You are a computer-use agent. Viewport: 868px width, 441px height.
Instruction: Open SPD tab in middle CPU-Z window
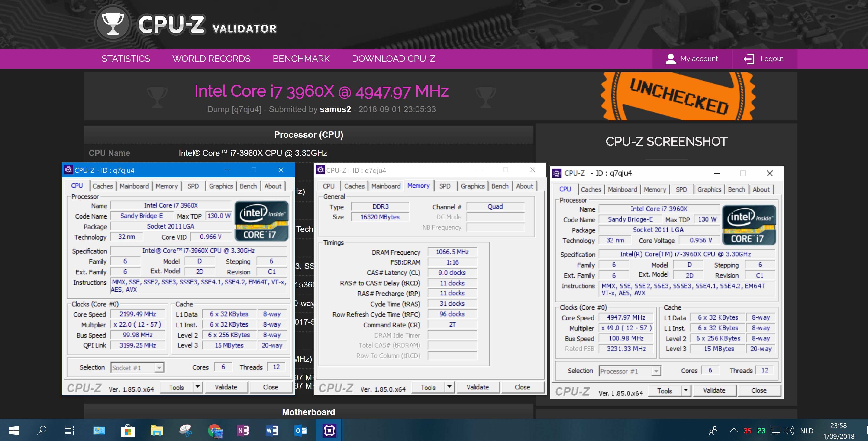pyautogui.click(x=445, y=186)
